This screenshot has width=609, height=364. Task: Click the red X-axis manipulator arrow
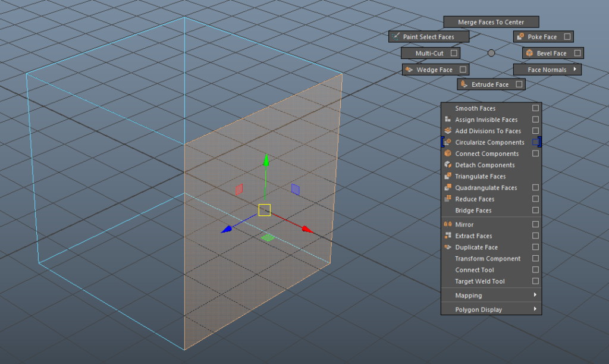point(307,230)
